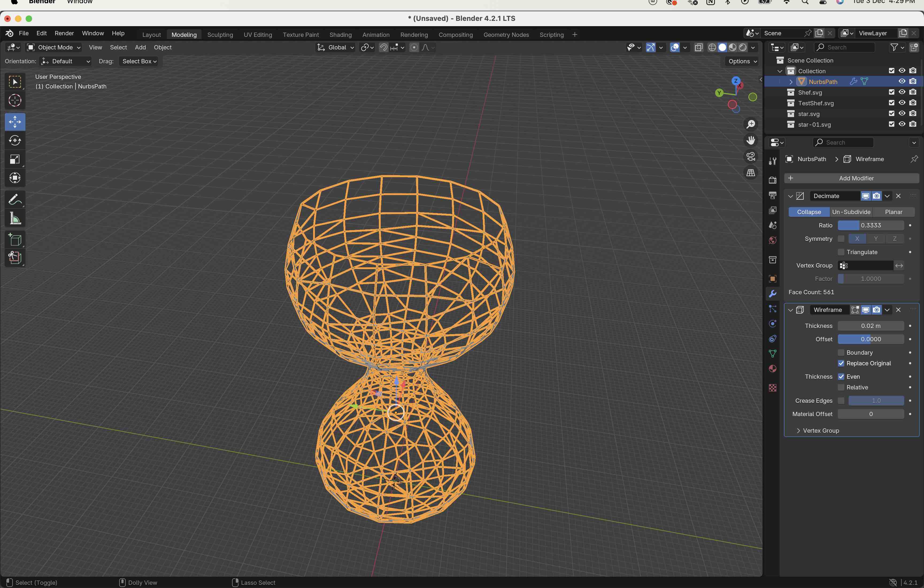Switch to rendered viewport shading
Screen dimensions: 924x588
point(743,47)
